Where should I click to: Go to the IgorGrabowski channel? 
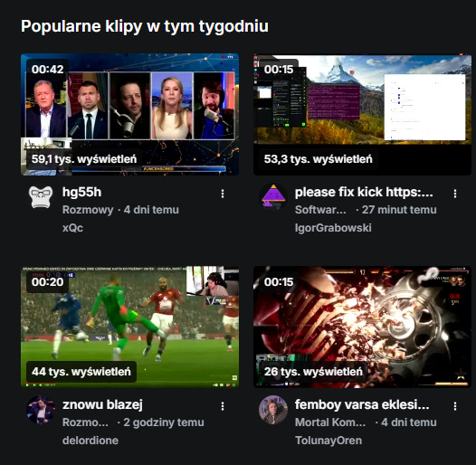pos(333,228)
